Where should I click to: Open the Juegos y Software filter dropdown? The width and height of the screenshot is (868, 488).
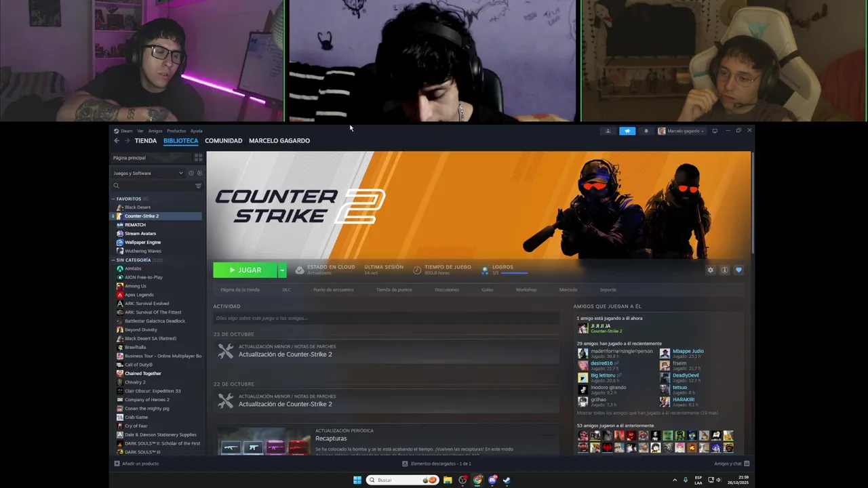pyautogui.click(x=149, y=173)
